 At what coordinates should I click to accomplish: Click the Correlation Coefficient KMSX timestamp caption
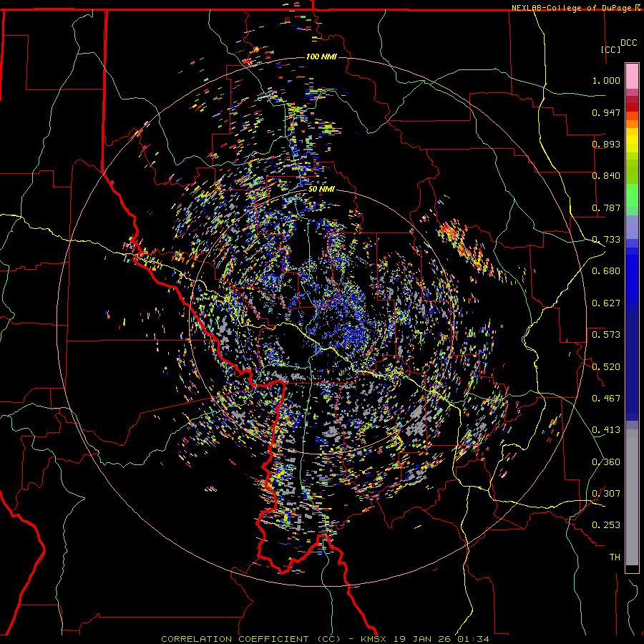325,639
